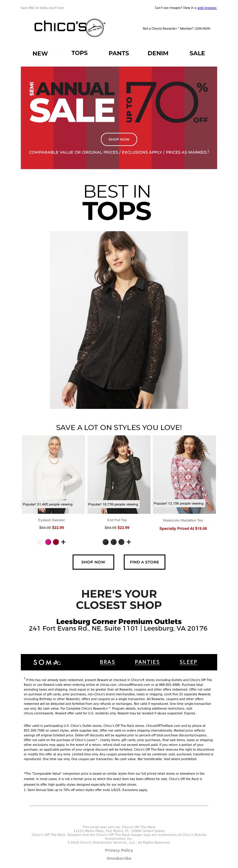Image resolution: width=238 pixels, height=868 pixels.
Task: Choose the pink Eyelash Sweater swatch
Action: 48,542
